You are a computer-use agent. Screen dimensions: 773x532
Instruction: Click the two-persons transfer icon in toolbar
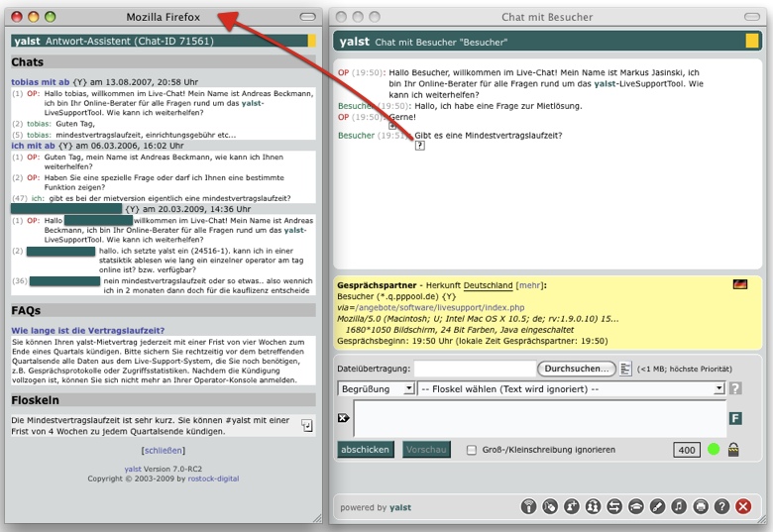(593, 506)
